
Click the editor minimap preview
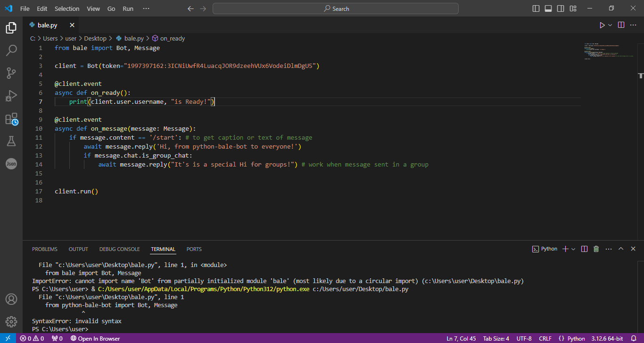pos(608,51)
